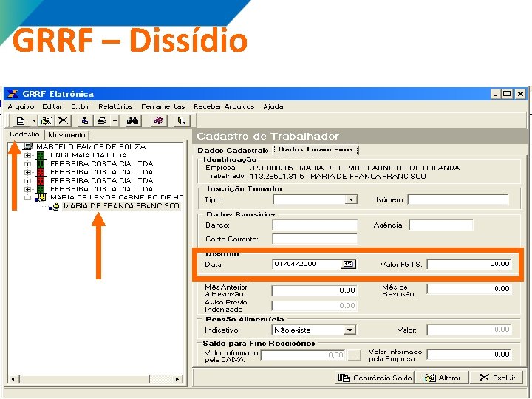Image resolution: width=532 pixels, height=399 pixels.
Task: Switch to the Movimento tab
Action: click(x=66, y=135)
